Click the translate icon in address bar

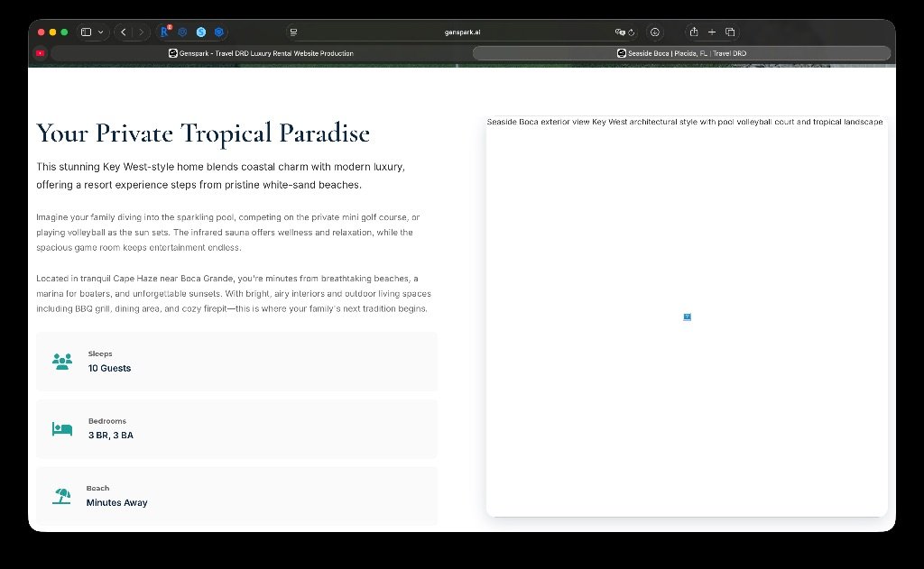point(620,32)
